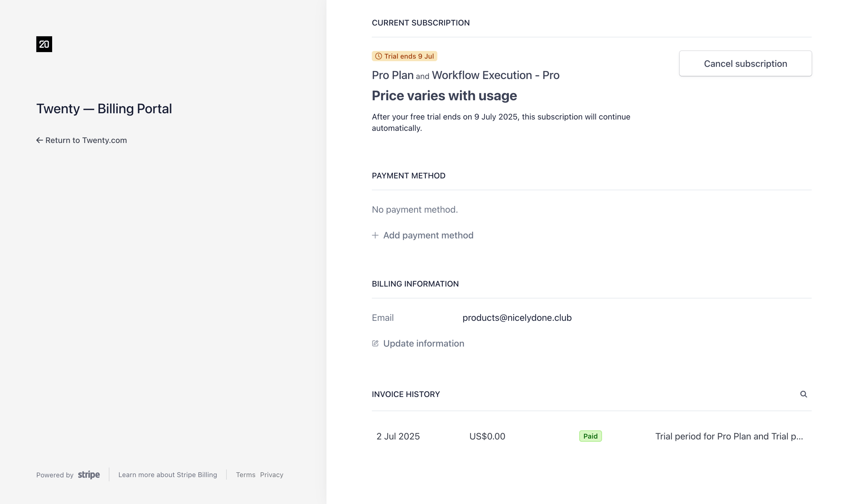Click the pencil edit icon beside Update information
Screen dimensions: 857x504
(x=375, y=343)
